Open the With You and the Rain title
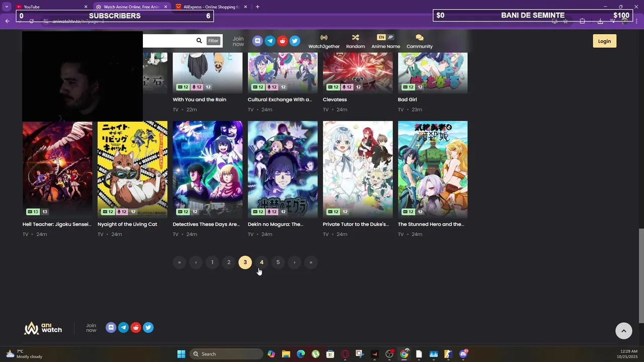Viewport: 644px width, 362px height. click(x=199, y=100)
